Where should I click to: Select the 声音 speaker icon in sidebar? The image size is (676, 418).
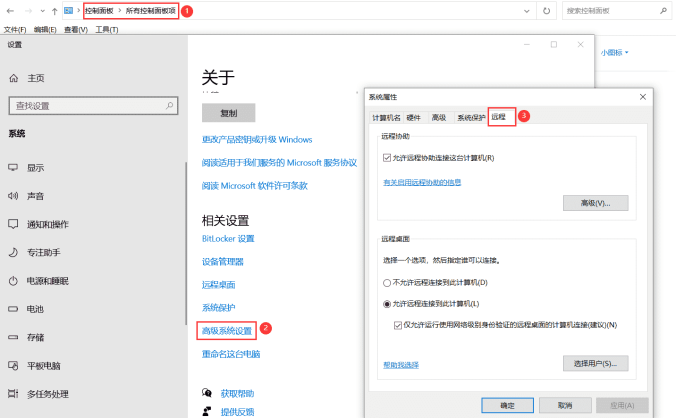point(13,196)
